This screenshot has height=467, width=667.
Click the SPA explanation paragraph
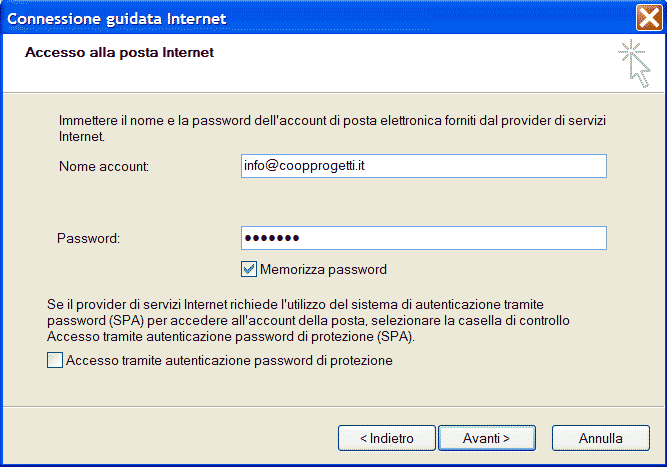308,320
